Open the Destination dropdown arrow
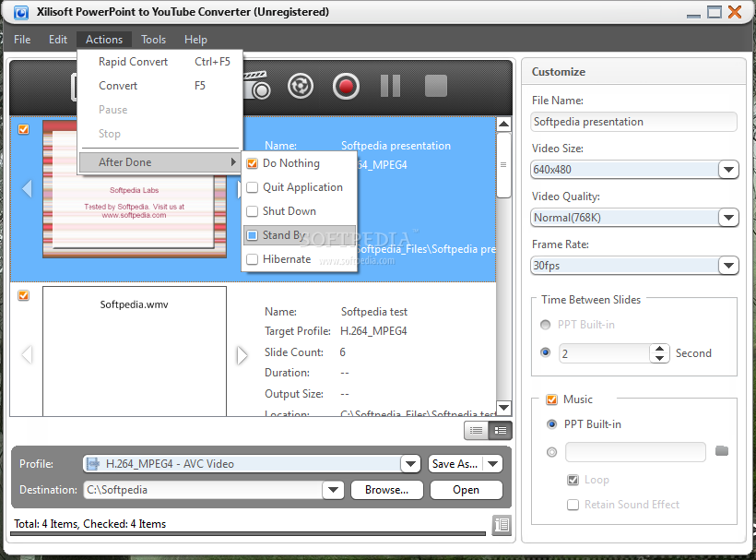Screen dimensions: 756x560 [x=333, y=490]
